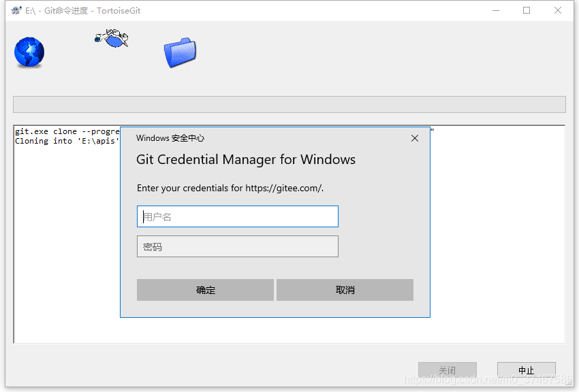Cancel credential dialog with 取消 button
This screenshot has width=579, height=392.
pyautogui.click(x=345, y=290)
